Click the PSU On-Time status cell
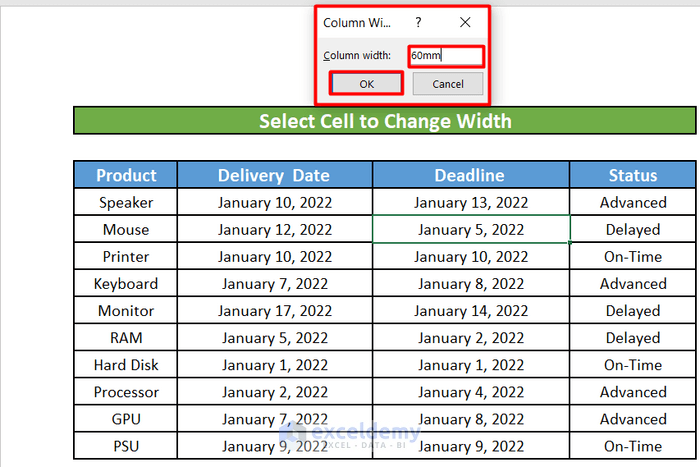This screenshot has width=700, height=467. coord(632,446)
